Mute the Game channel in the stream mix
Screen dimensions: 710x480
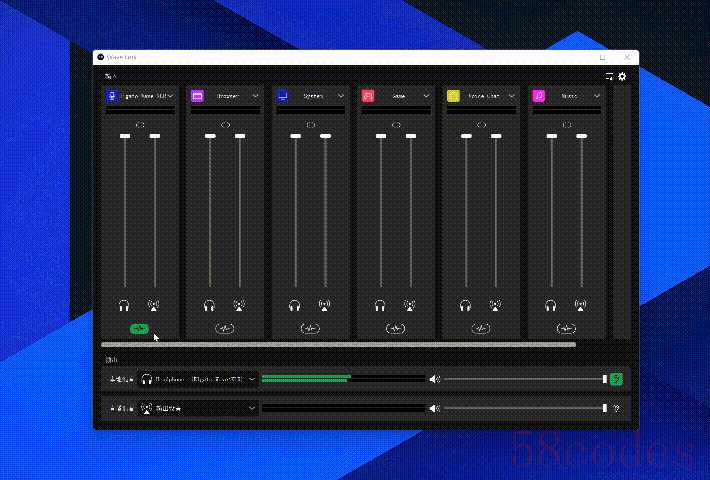[x=410, y=305]
